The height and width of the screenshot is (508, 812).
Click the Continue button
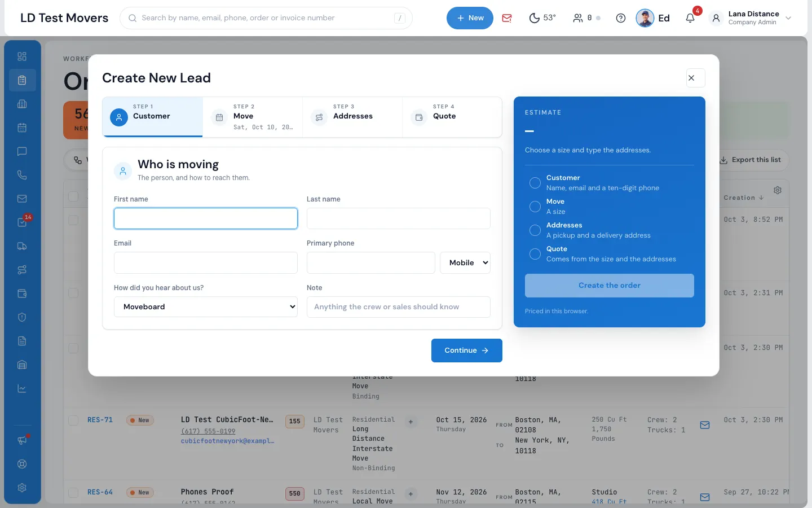pyautogui.click(x=467, y=351)
